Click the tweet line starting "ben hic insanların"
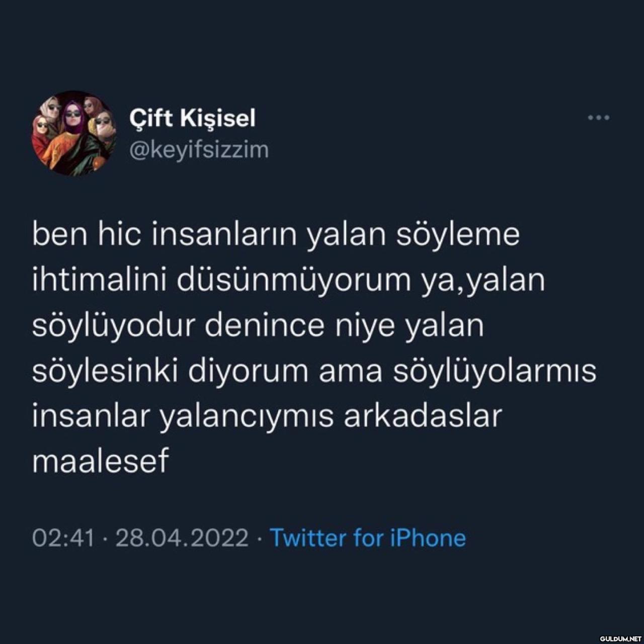Viewport: 644px width, 644px height. coord(276,235)
